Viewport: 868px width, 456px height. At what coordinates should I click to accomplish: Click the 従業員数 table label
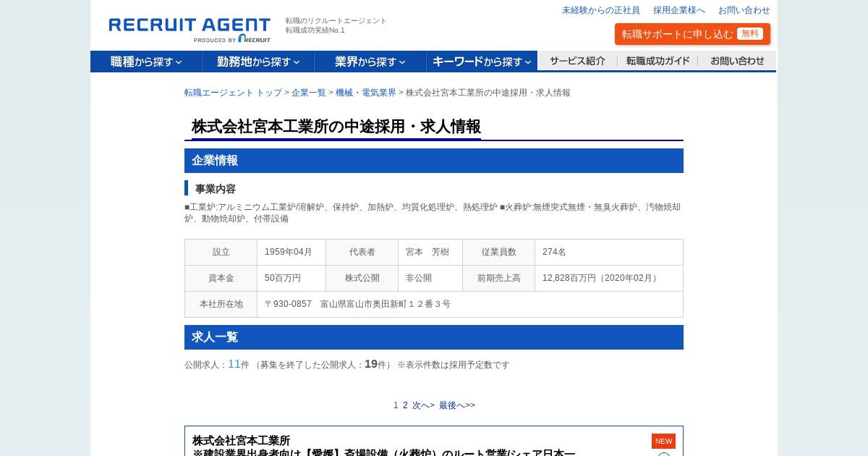(499, 252)
